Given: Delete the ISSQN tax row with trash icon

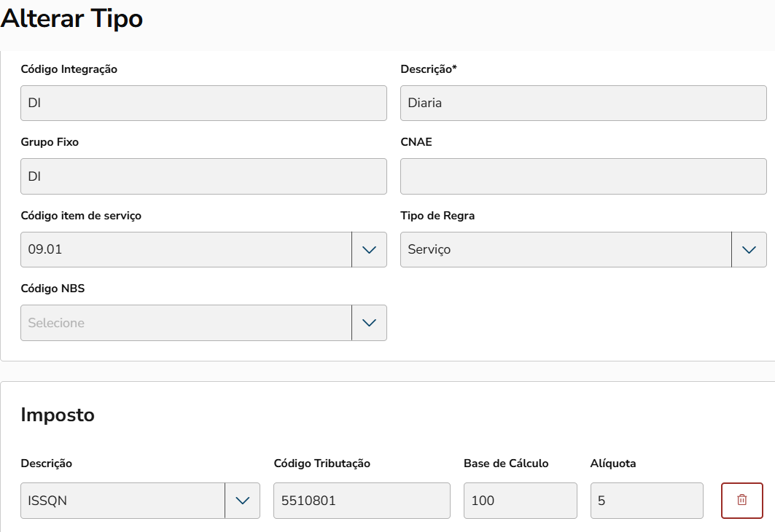Looking at the screenshot, I should [742, 500].
